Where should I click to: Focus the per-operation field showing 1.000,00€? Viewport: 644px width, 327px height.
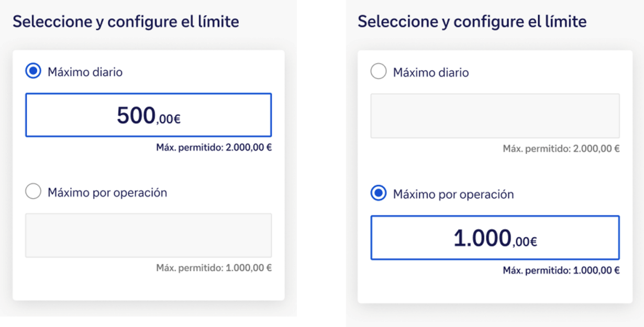coord(495,238)
